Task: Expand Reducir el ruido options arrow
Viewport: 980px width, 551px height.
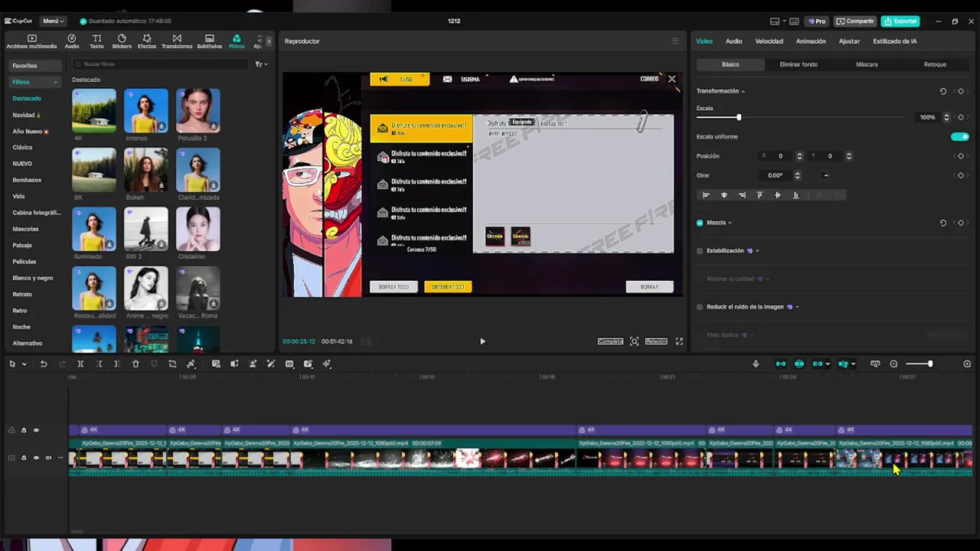Action: coord(797,307)
